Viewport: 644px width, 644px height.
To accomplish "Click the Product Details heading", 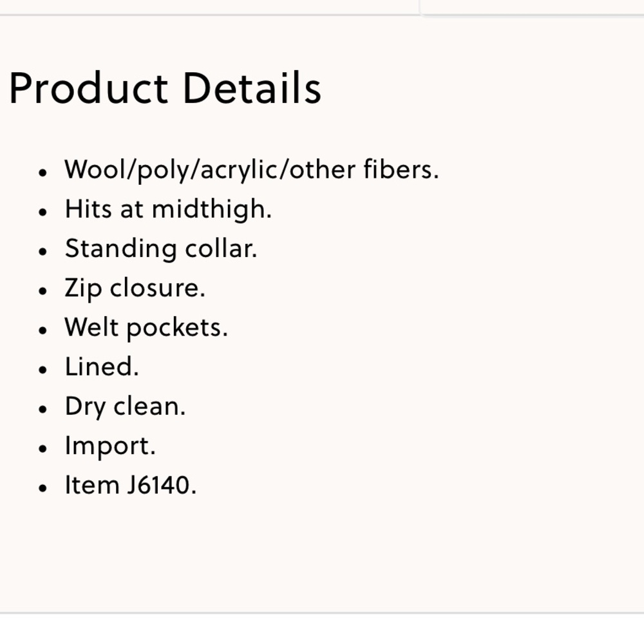I will 165,88.
